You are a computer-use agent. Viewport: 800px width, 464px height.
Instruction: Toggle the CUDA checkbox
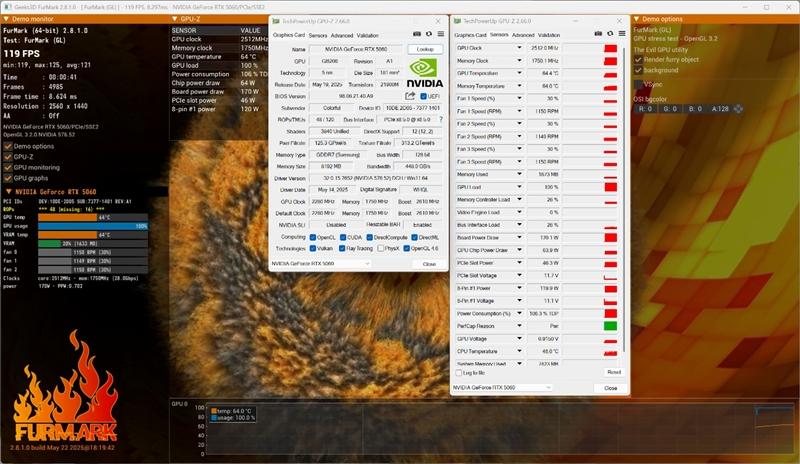tap(343, 237)
